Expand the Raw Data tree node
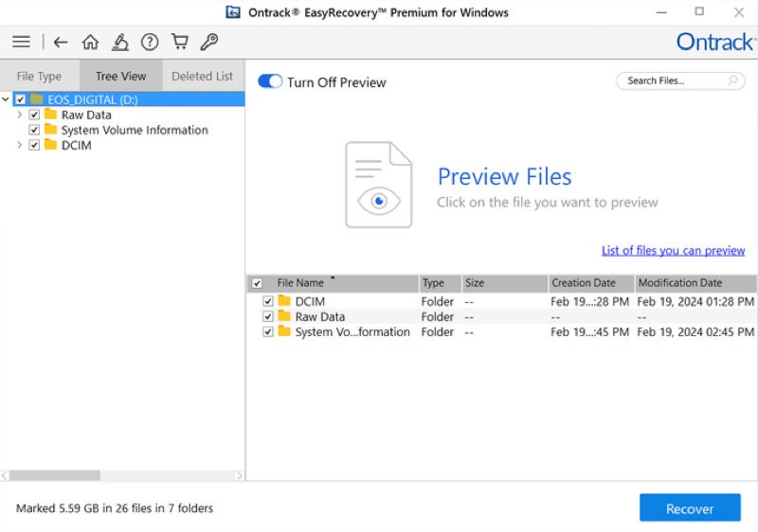The width and height of the screenshot is (758, 532). click(19, 115)
